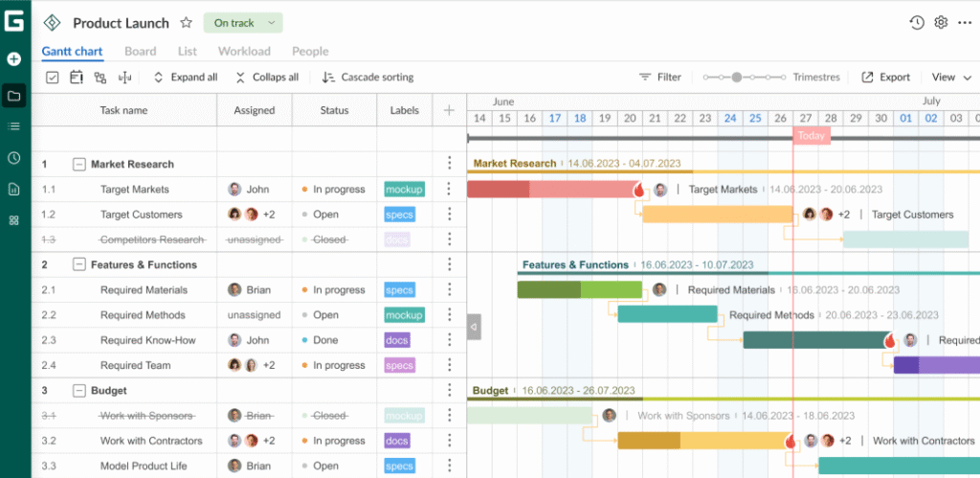Collapse the Market Research group
The image size is (980, 478).
click(79, 164)
